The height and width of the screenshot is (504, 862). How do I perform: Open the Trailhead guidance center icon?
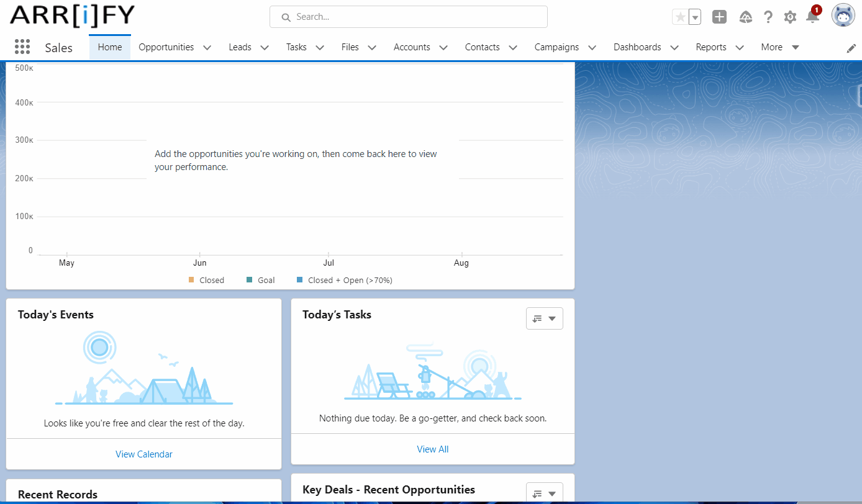(x=746, y=17)
